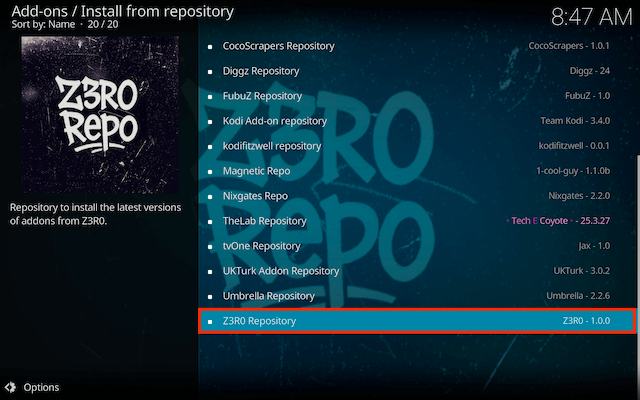Open FubuZ Repository item

[x=417, y=96]
